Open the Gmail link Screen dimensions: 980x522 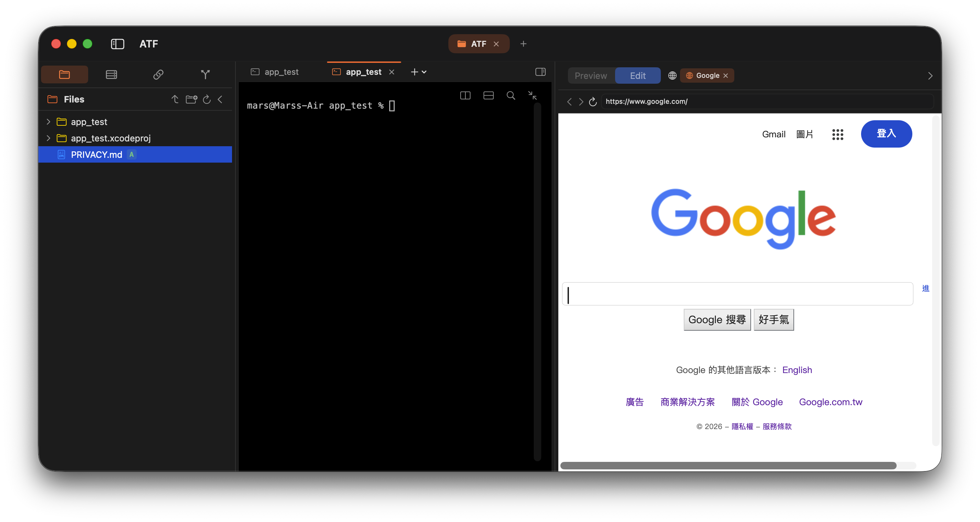pyautogui.click(x=773, y=134)
